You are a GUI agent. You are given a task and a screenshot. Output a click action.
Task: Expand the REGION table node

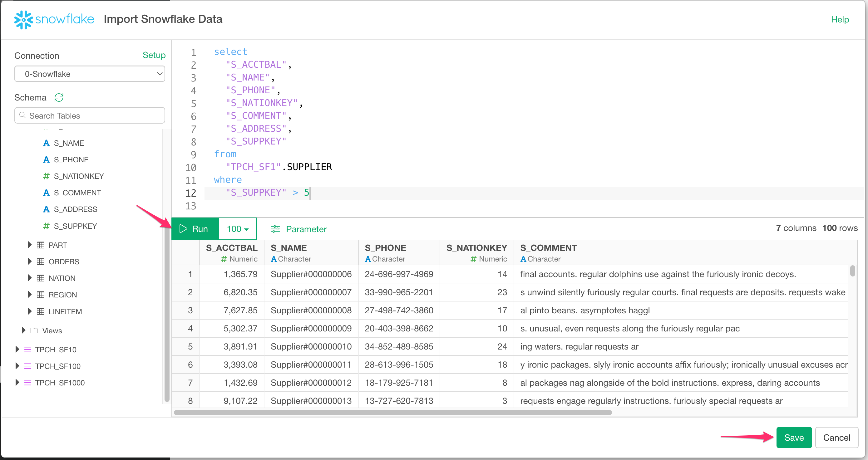coord(29,294)
